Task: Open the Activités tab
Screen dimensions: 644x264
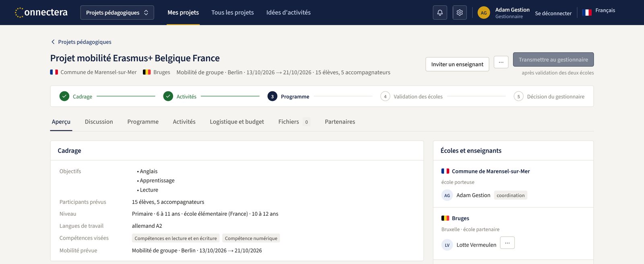Action: 184,122
